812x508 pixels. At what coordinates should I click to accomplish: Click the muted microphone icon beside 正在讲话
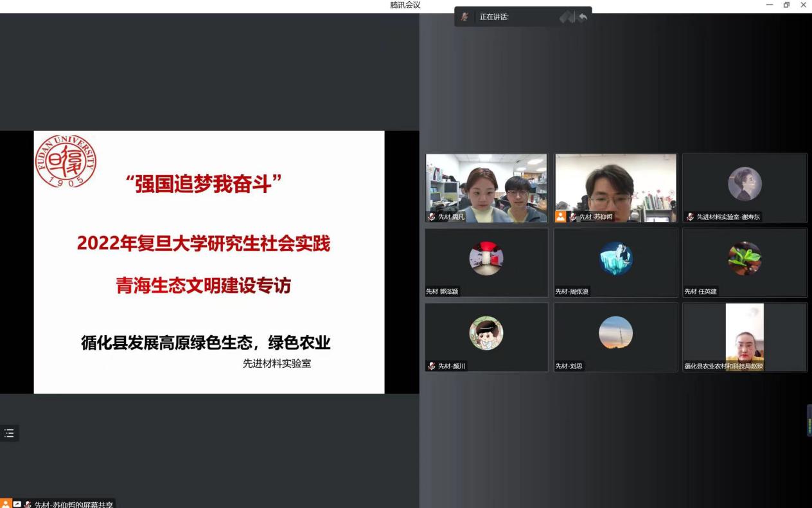coord(464,17)
